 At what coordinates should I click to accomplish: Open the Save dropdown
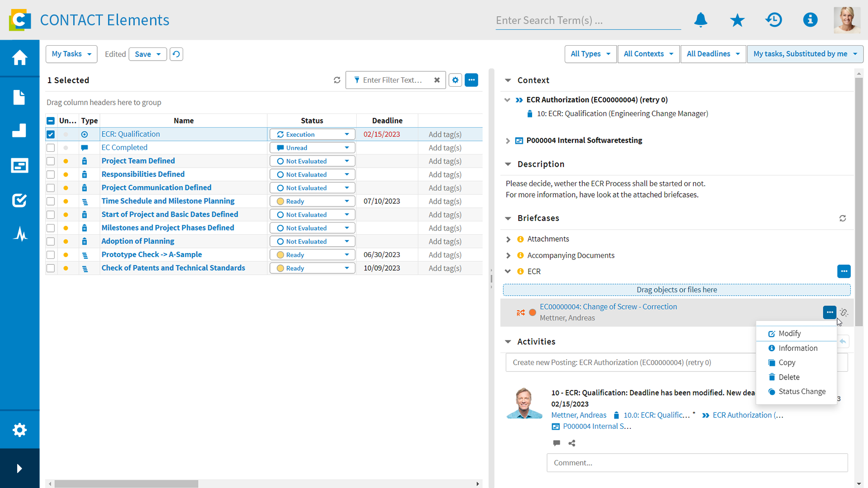148,54
